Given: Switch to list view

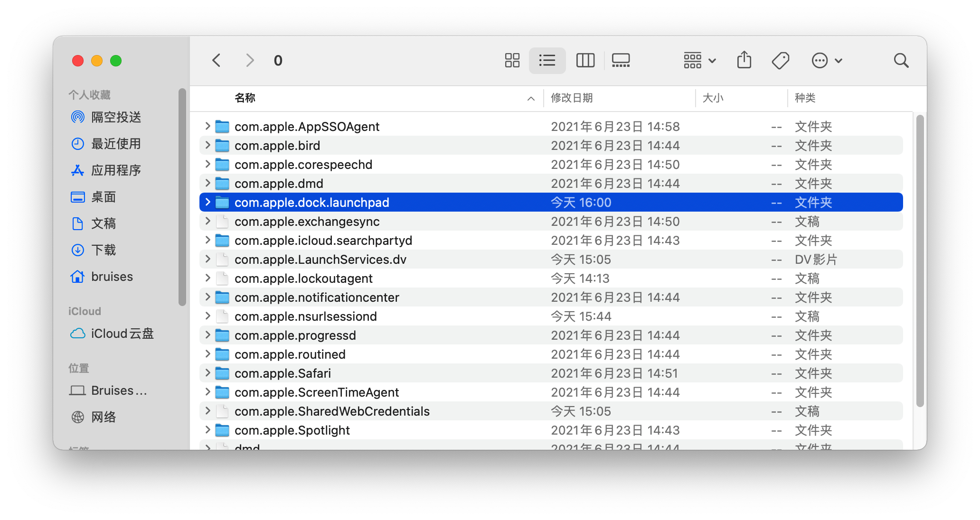Looking at the screenshot, I should point(547,60).
